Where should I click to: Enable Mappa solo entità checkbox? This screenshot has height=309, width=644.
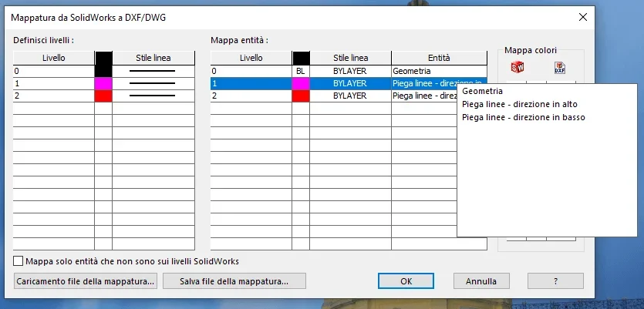(19, 261)
